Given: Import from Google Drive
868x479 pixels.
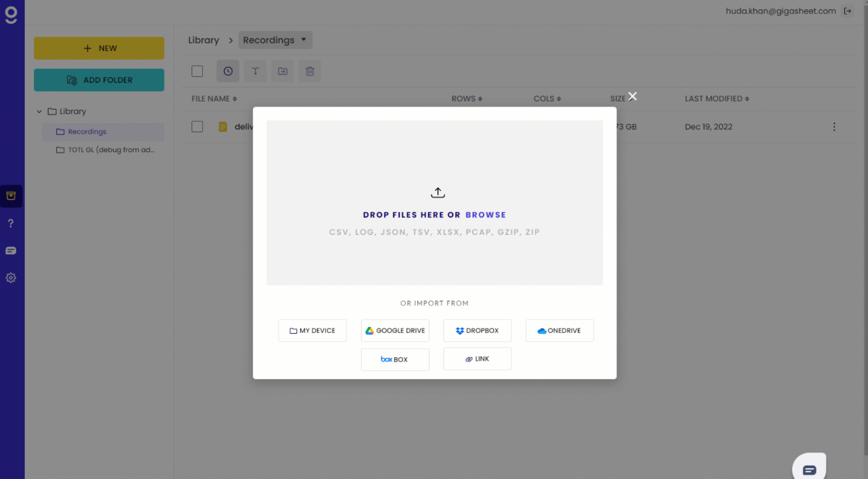Looking at the screenshot, I should pyautogui.click(x=395, y=330).
